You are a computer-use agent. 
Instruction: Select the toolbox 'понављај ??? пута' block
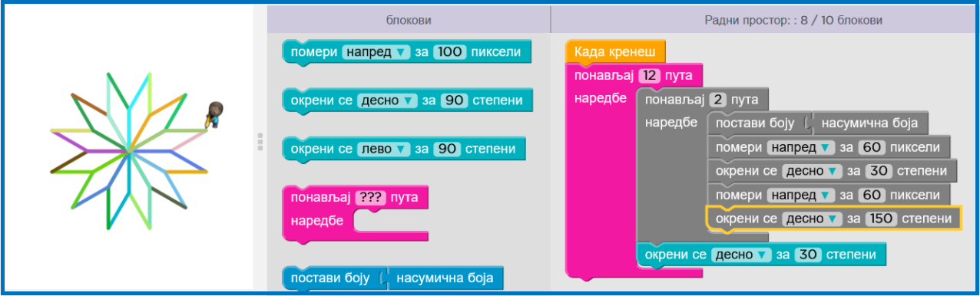(x=356, y=215)
